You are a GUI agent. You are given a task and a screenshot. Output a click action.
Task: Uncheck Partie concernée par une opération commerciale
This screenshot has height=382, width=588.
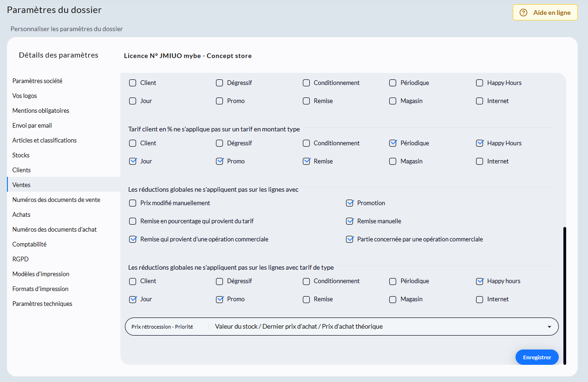pyautogui.click(x=350, y=239)
